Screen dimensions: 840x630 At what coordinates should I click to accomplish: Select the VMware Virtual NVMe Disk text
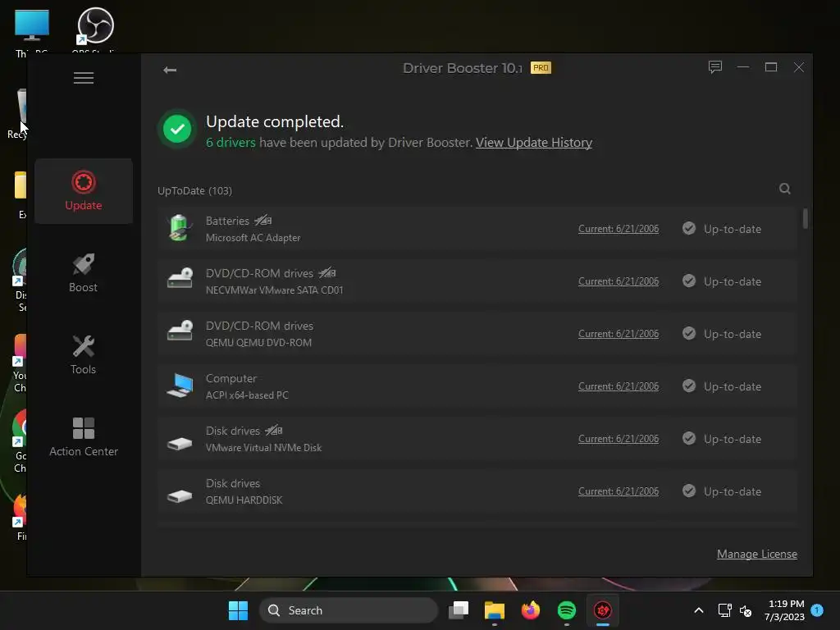point(263,448)
